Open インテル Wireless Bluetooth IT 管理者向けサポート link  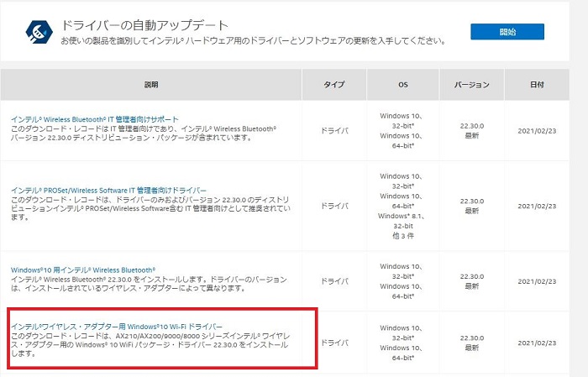[x=94, y=119]
